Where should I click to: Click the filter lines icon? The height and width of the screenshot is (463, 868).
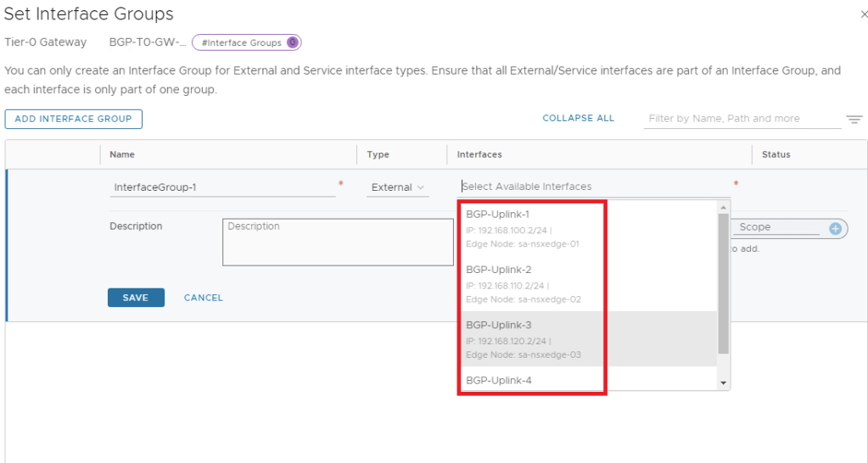854,120
